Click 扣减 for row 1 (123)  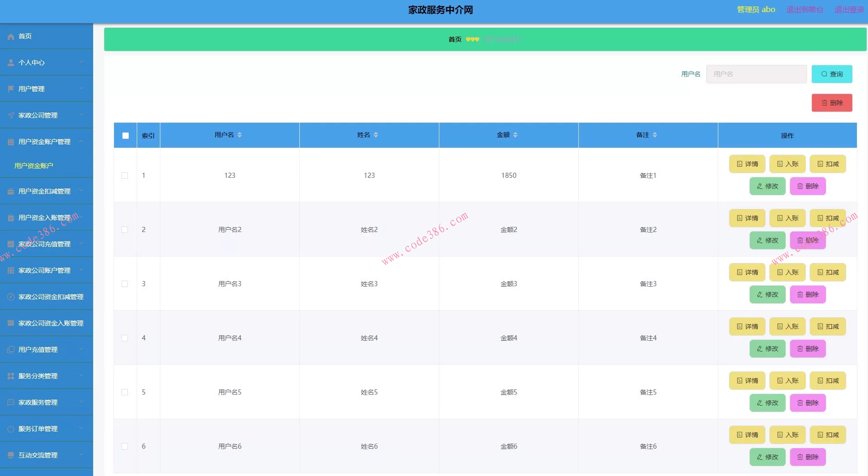[828, 164]
